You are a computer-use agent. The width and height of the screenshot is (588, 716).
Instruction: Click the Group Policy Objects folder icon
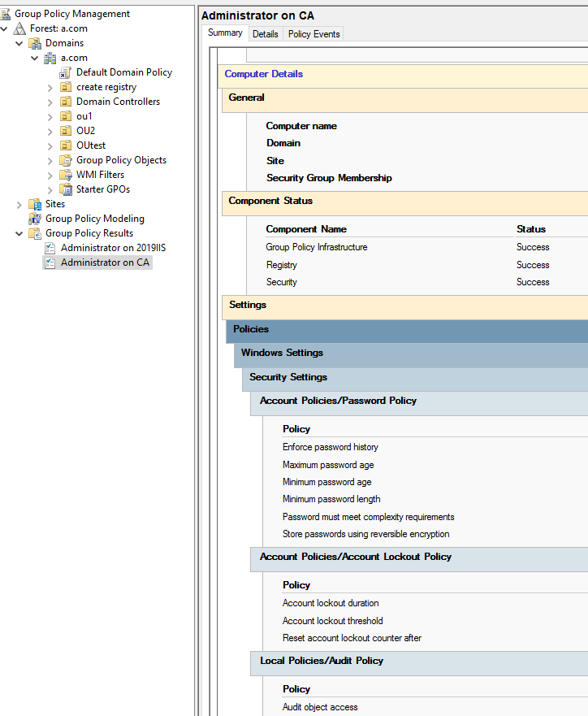click(66, 160)
